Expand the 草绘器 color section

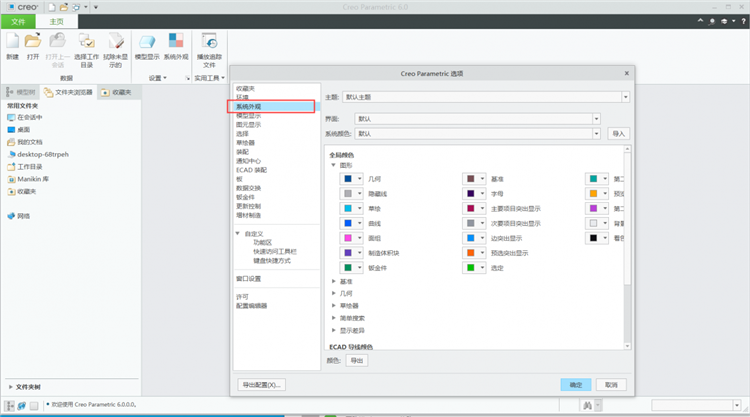click(x=333, y=305)
